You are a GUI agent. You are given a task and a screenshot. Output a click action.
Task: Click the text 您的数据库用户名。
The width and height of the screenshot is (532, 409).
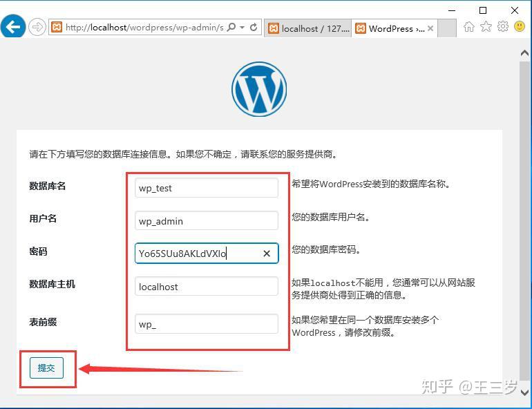pyautogui.click(x=331, y=217)
